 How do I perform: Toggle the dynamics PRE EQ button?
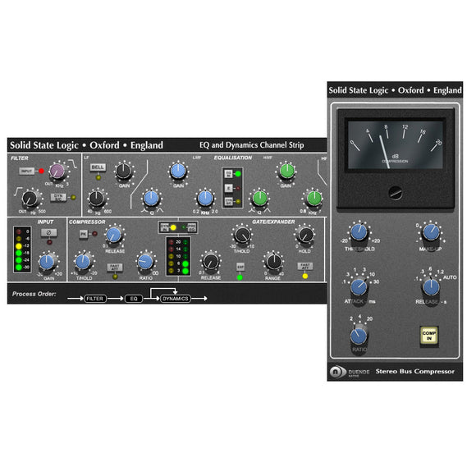click(x=191, y=227)
